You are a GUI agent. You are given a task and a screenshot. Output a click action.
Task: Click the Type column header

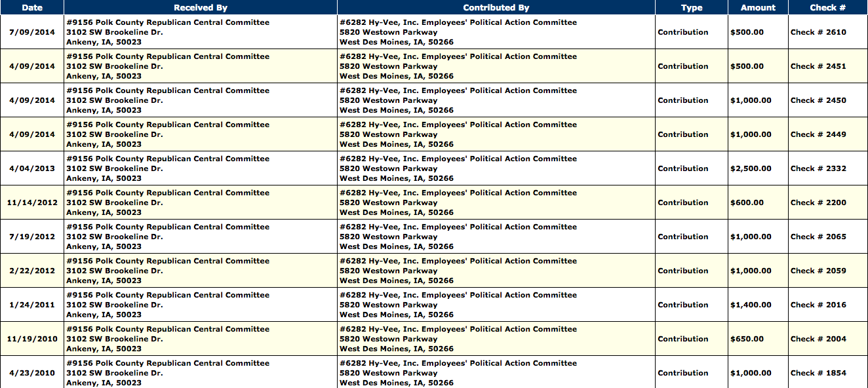(x=692, y=8)
